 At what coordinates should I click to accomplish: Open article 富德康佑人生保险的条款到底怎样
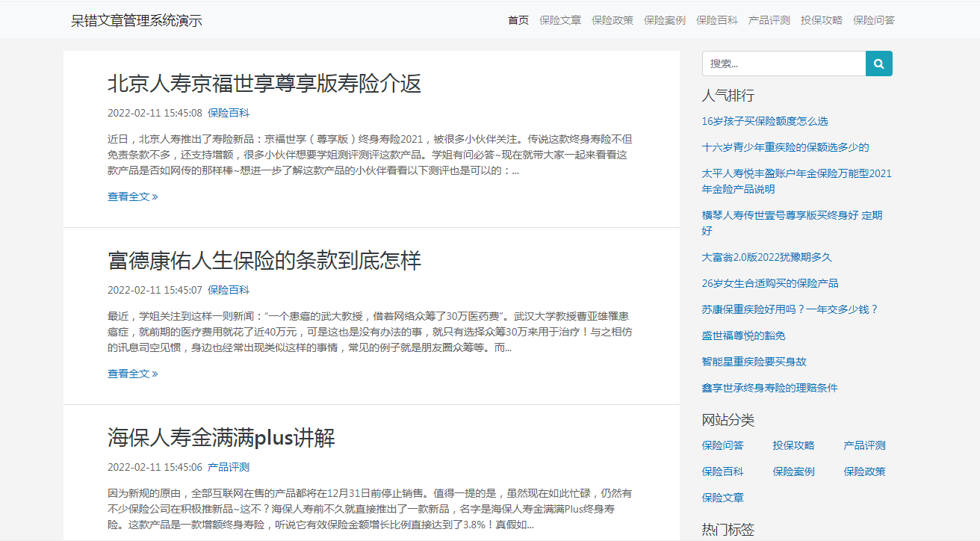tap(264, 260)
